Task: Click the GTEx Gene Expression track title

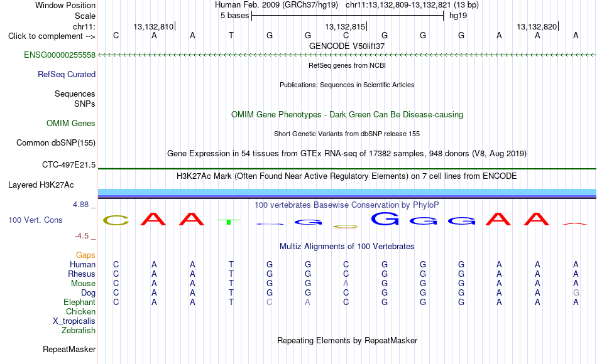Action: (347, 154)
